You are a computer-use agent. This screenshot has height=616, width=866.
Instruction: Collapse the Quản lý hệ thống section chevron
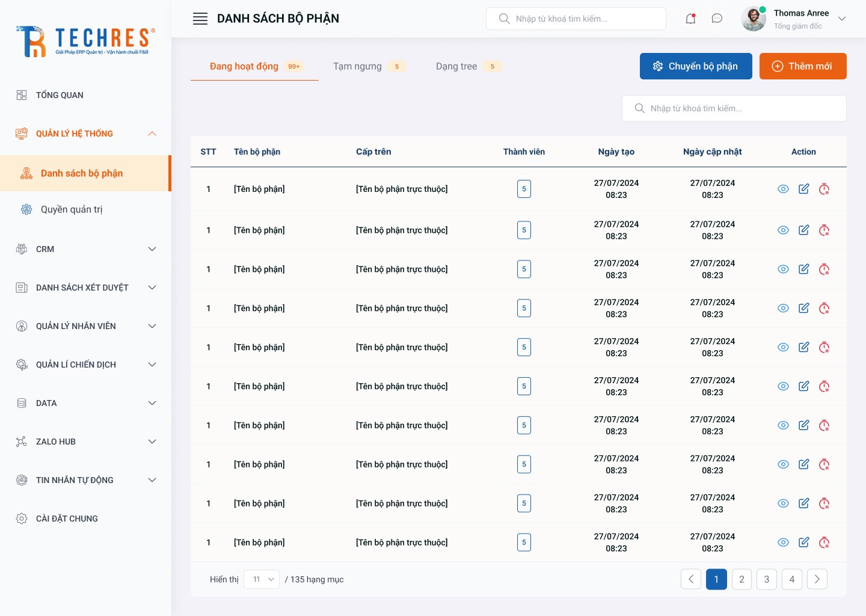152,134
